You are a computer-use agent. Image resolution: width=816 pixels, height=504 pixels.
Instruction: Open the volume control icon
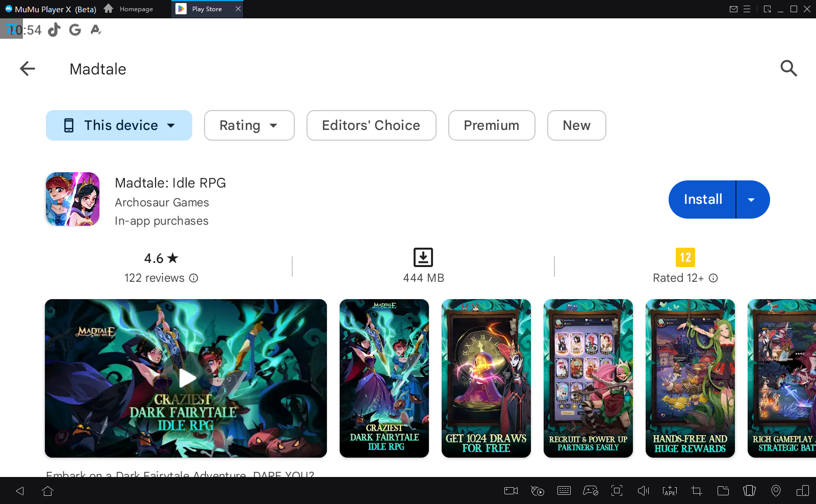tap(643, 491)
